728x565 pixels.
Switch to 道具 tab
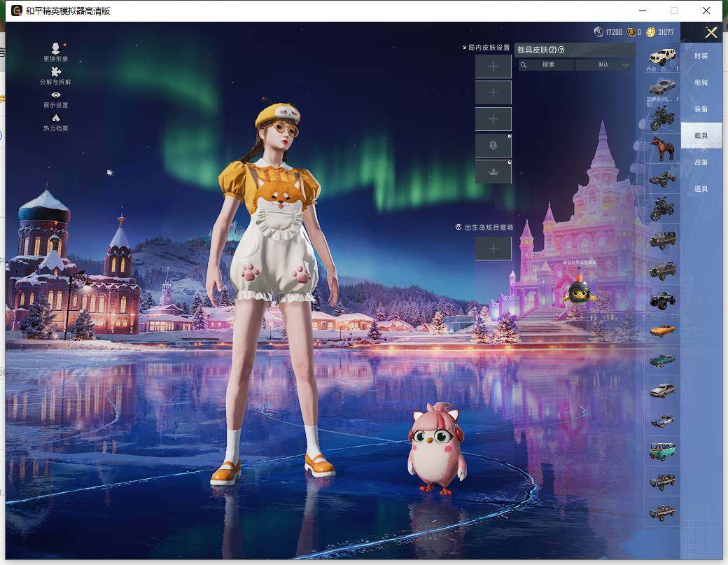(x=701, y=189)
